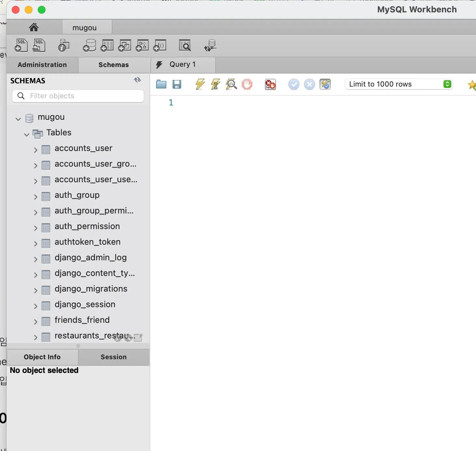Stop the executing query
This screenshot has height=451, width=476.
tap(247, 84)
